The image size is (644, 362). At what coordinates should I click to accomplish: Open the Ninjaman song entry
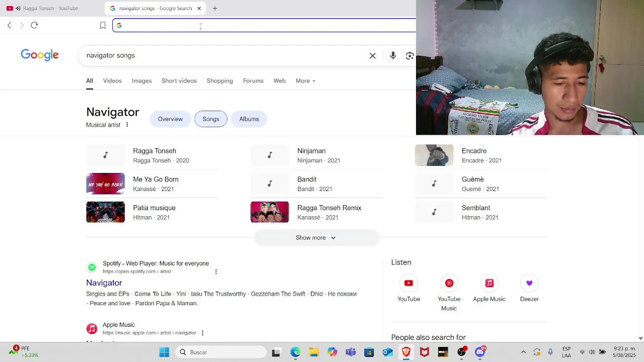[316, 155]
